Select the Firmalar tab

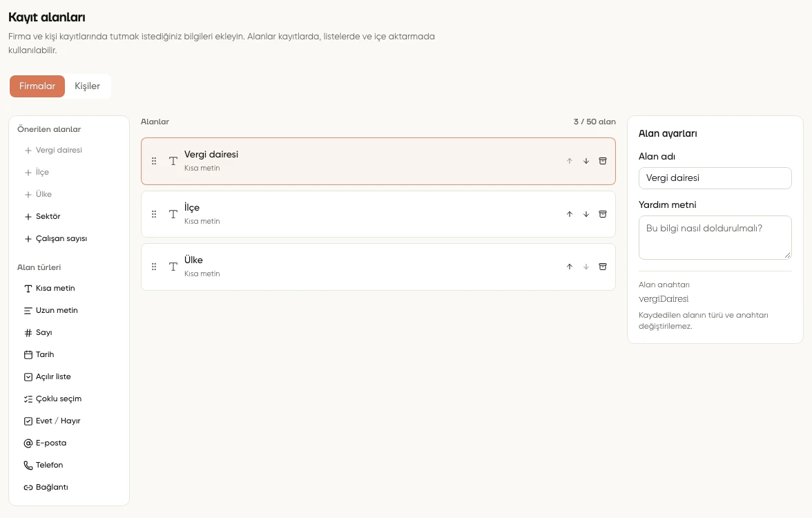coord(37,86)
